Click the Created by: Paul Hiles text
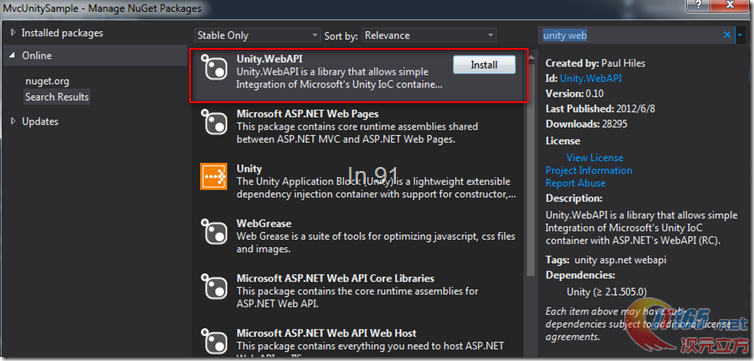The image size is (754, 361). [595, 63]
